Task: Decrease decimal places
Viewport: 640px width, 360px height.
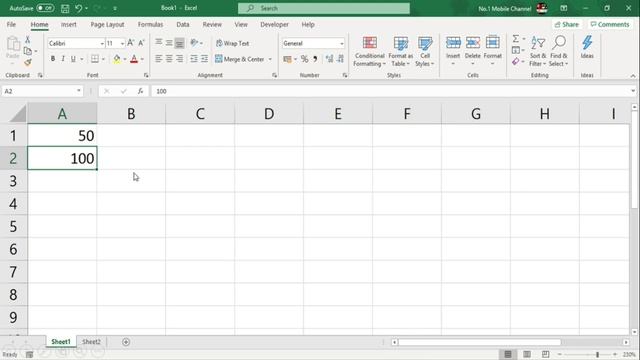Action: click(340, 59)
